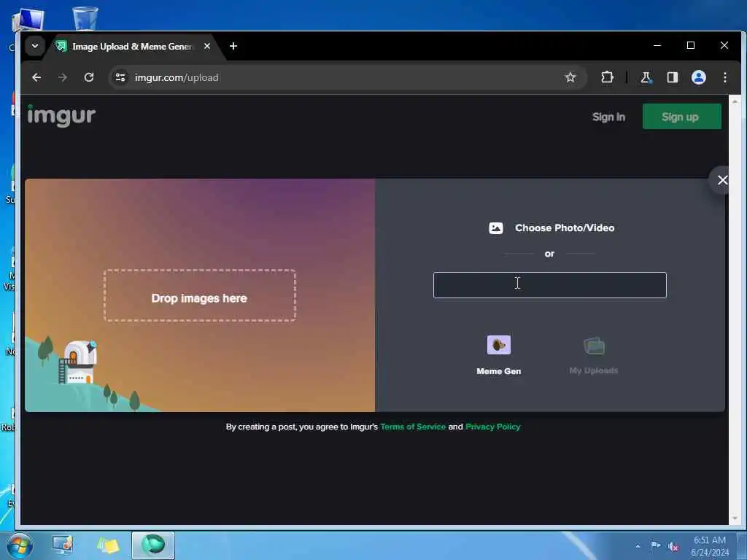The height and width of the screenshot is (560, 747).
Task: Open the Extensions puzzle icon
Action: [x=607, y=77]
